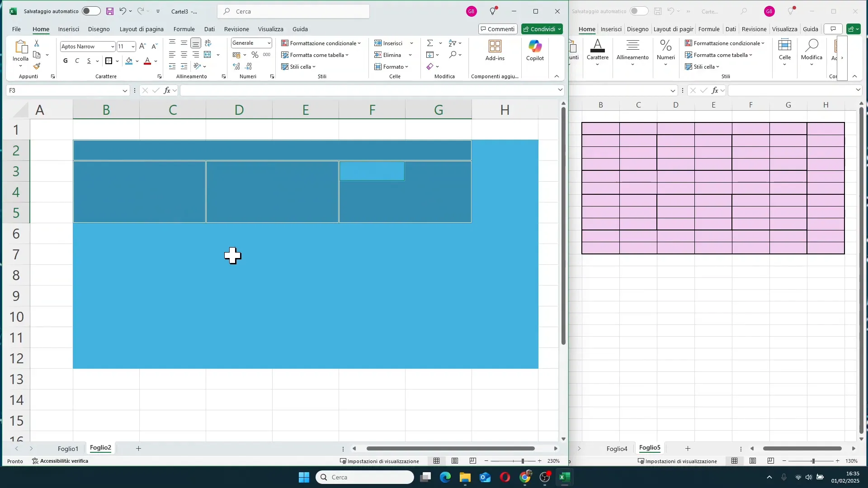Decrease font size with the small A
This screenshot has height=488, width=868.
coord(154,46)
